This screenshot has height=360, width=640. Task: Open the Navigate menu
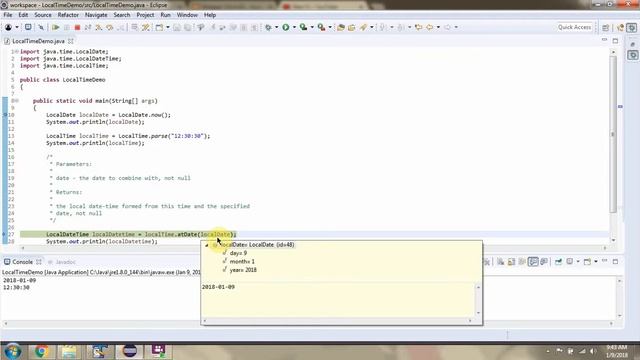pyautogui.click(x=96, y=15)
